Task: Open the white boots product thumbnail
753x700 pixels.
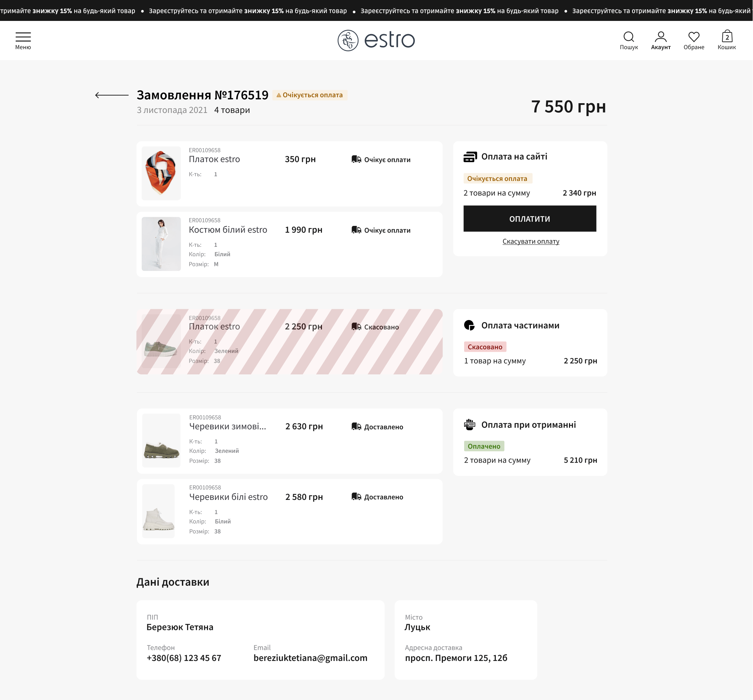Action: point(158,511)
